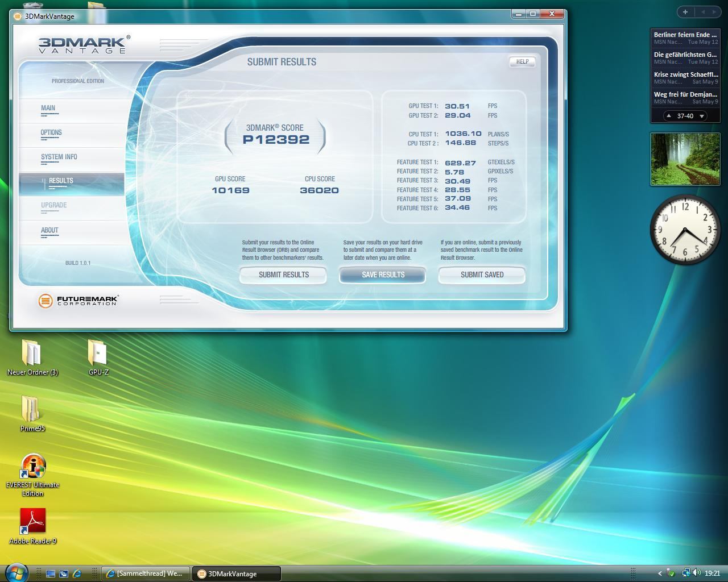Click the Build 1.0.1 label
The image size is (728, 582).
tap(78, 263)
